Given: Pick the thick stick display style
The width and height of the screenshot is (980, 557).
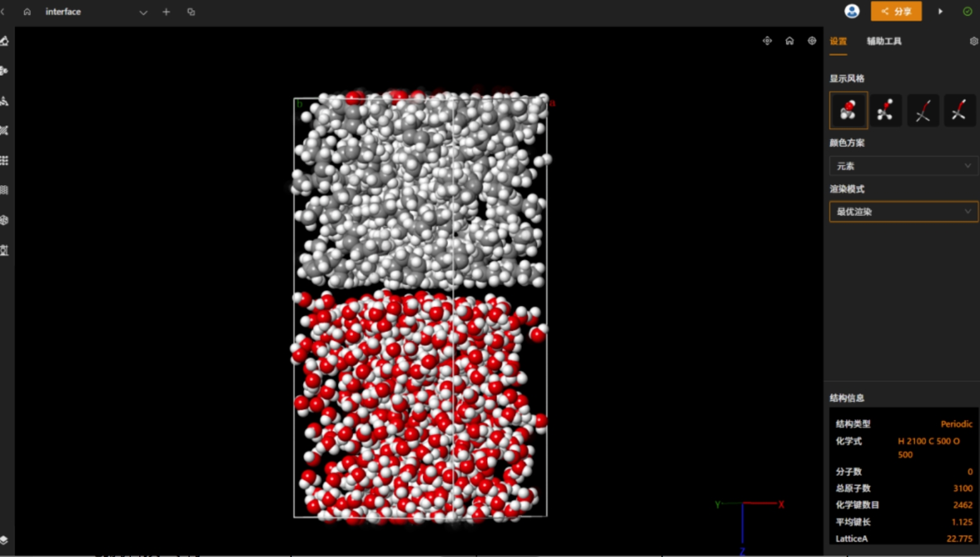Looking at the screenshot, I should (x=959, y=110).
